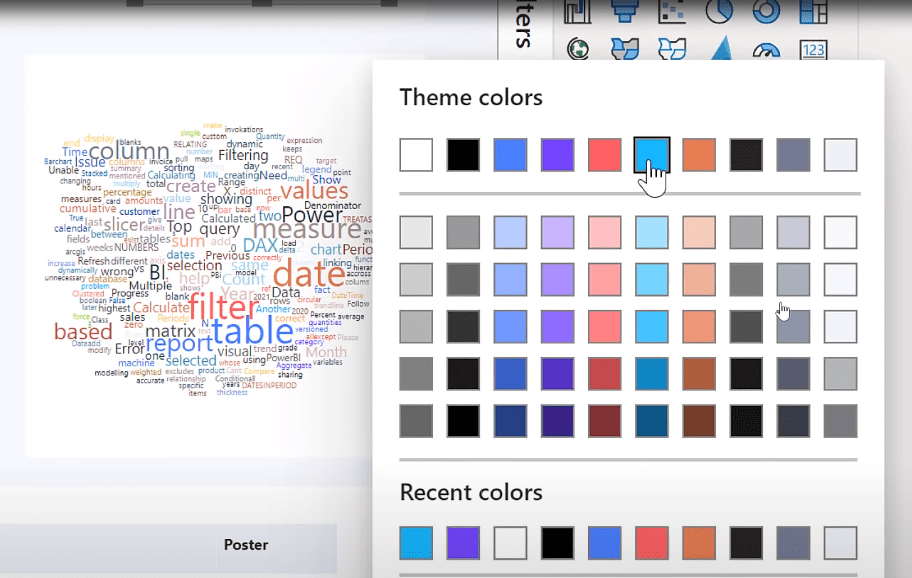Select the Gauge visualization icon
Image resolution: width=912 pixels, height=578 pixels.
tap(766, 51)
